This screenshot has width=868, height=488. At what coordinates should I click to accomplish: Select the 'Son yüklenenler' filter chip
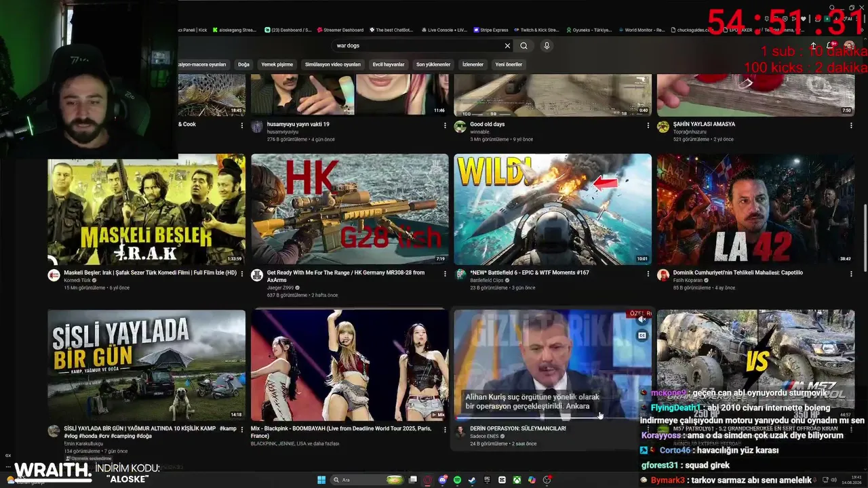(433, 64)
